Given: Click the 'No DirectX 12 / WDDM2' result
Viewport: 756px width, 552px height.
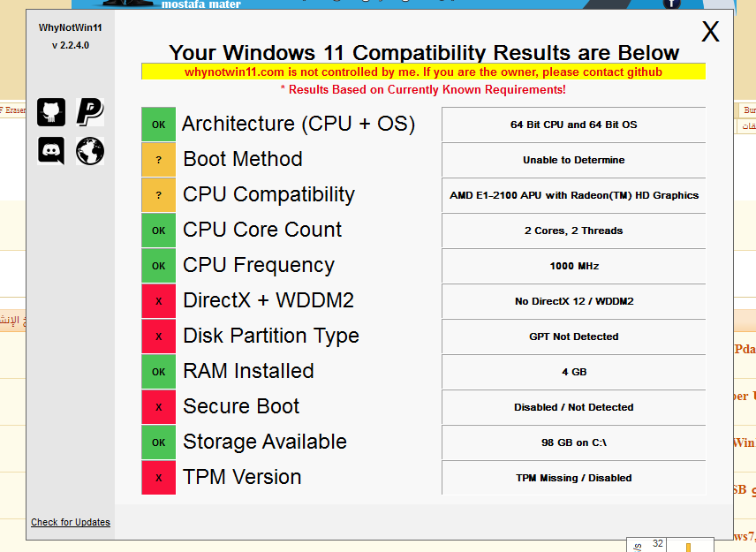Looking at the screenshot, I should 574,301.
